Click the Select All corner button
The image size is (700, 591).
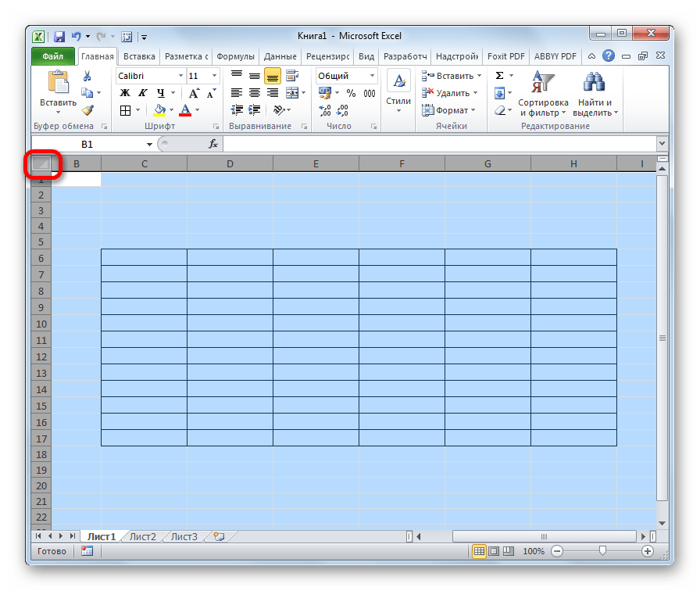[41, 163]
